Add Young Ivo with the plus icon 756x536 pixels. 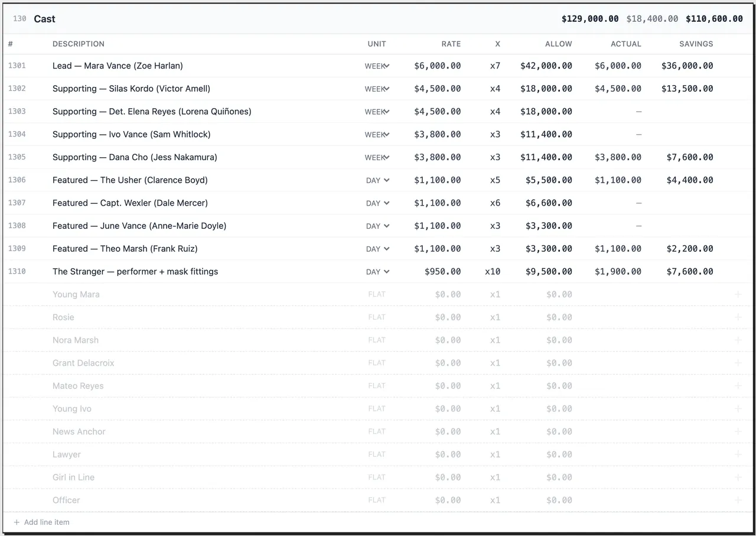738,408
